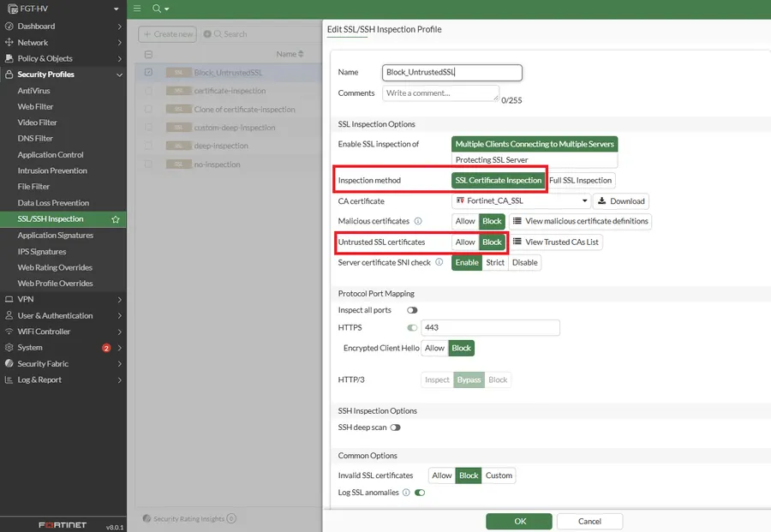Image resolution: width=771 pixels, height=532 pixels.
Task: Select Custom for Invalid SSL certificates
Action: [499, 475]
